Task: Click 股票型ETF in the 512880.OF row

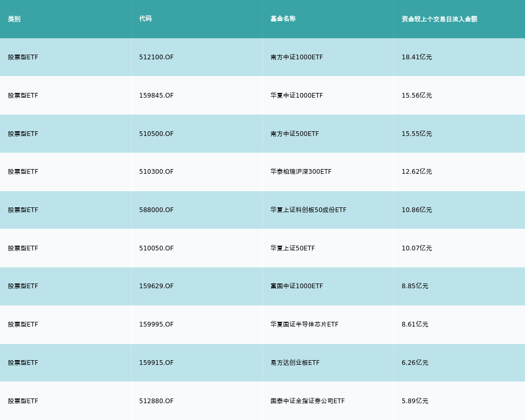Action: coord(23,401)
